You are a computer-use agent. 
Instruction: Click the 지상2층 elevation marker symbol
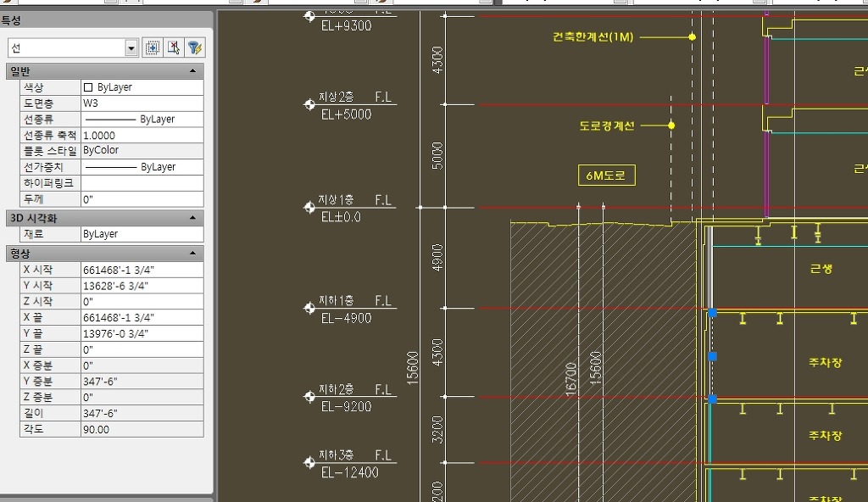309,104
